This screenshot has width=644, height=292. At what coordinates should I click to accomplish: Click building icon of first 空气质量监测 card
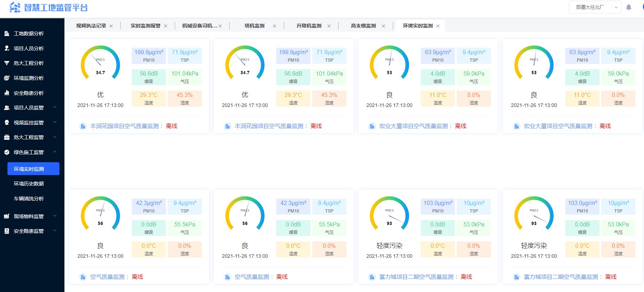tap(83, 277)
